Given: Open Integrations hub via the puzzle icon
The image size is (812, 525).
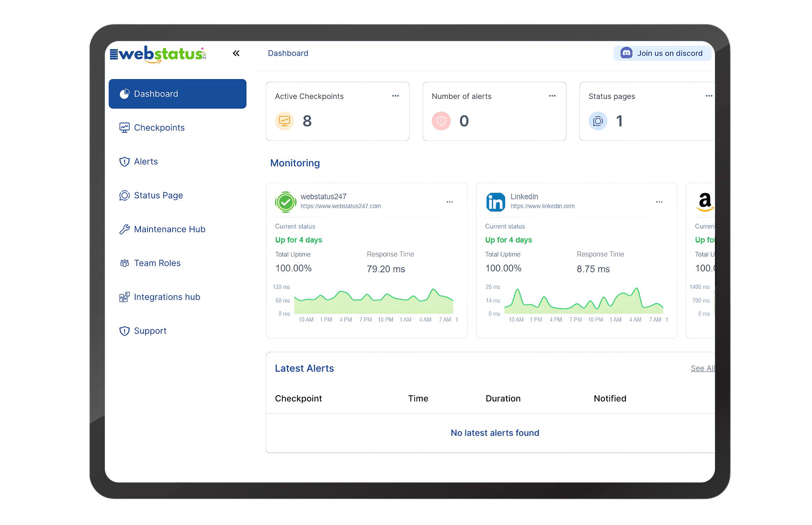Looking at the screenshot, I should pos(124,297).
